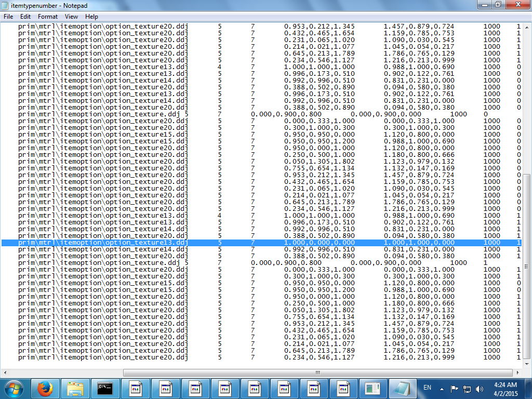Open the File menu
The image size is (532, 399).
tap(8, 17)
